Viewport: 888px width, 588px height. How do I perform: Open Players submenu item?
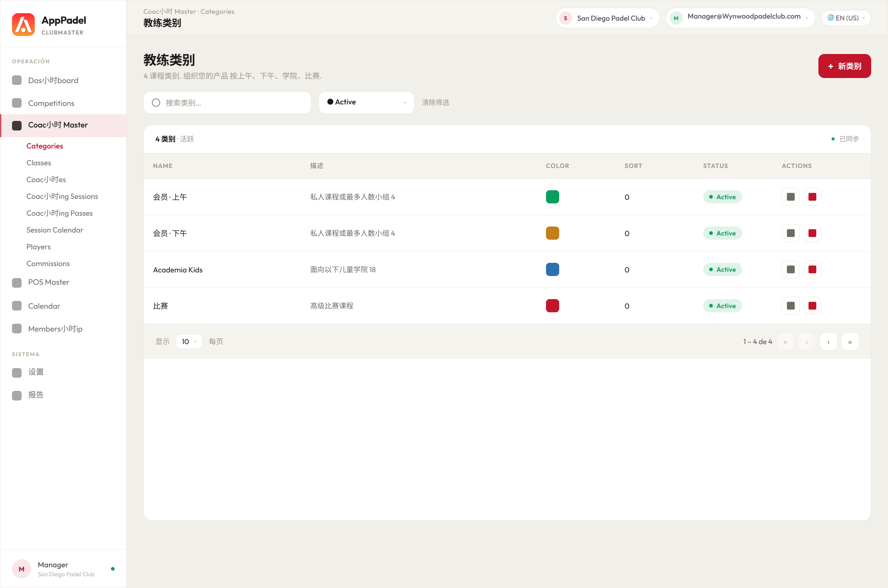[39, 247]
